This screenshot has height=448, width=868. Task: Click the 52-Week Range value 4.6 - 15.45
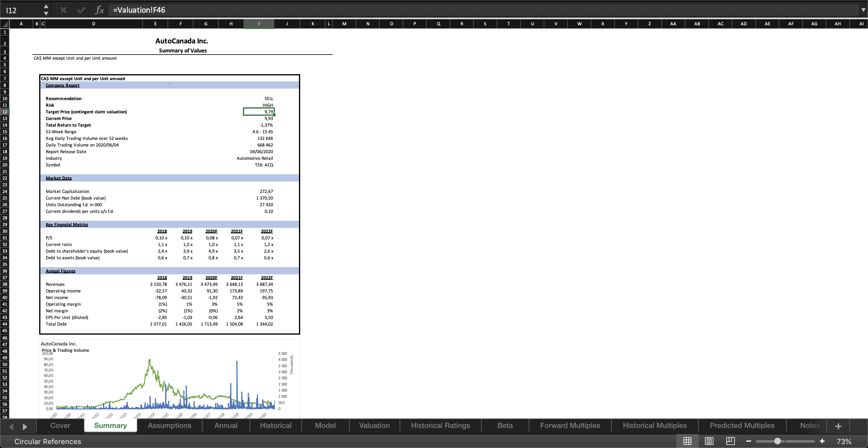click(263, 132)
